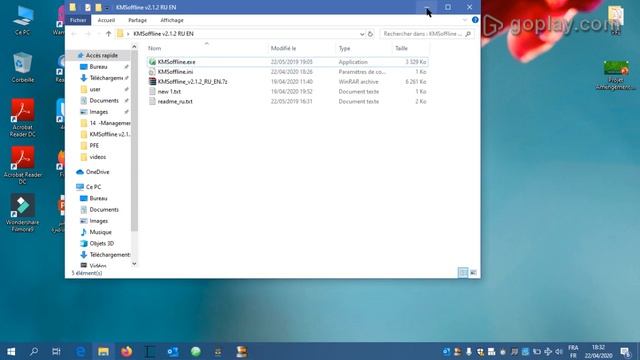This screenshot has height=360, width=640.
Task: Open KMSoffline v2.1 folder in sidebar
Action: pos(109,134)
